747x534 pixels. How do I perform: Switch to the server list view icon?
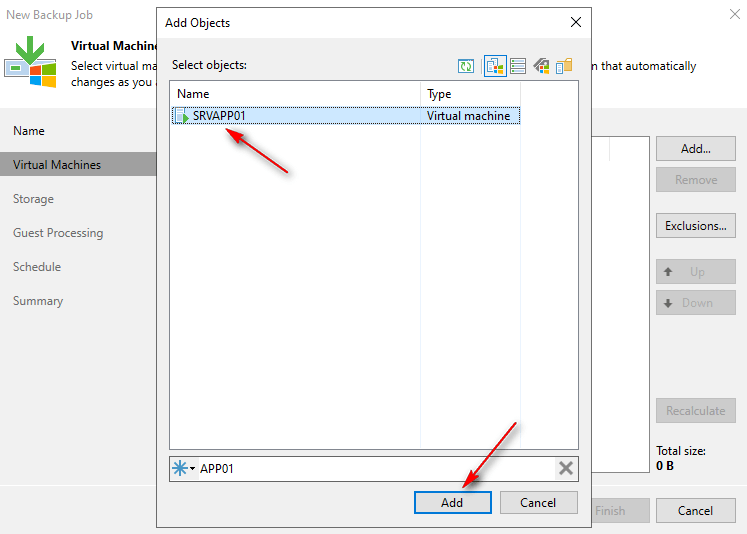pyautogui.click(x=518, y=66)
